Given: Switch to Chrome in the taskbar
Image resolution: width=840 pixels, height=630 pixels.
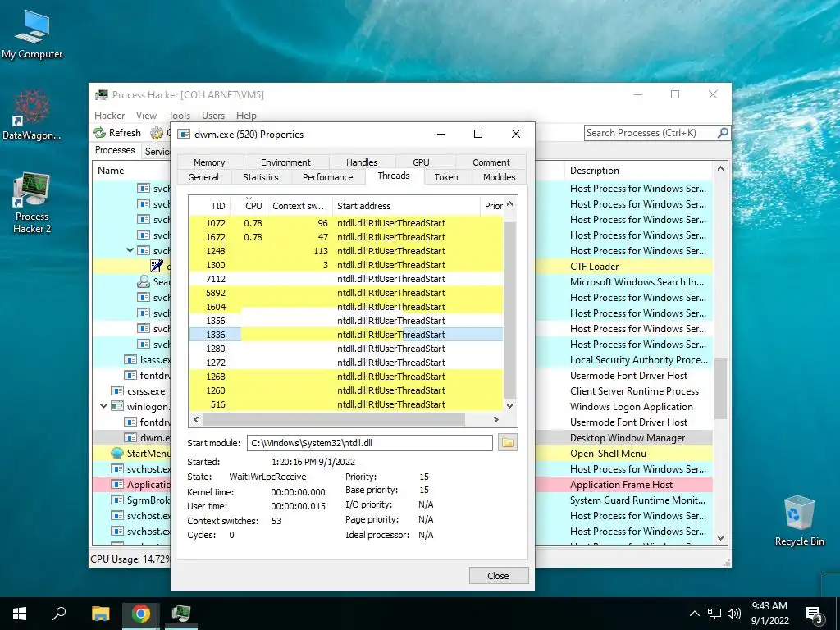Looking at the screenshot, I should [x=141, y=614].
